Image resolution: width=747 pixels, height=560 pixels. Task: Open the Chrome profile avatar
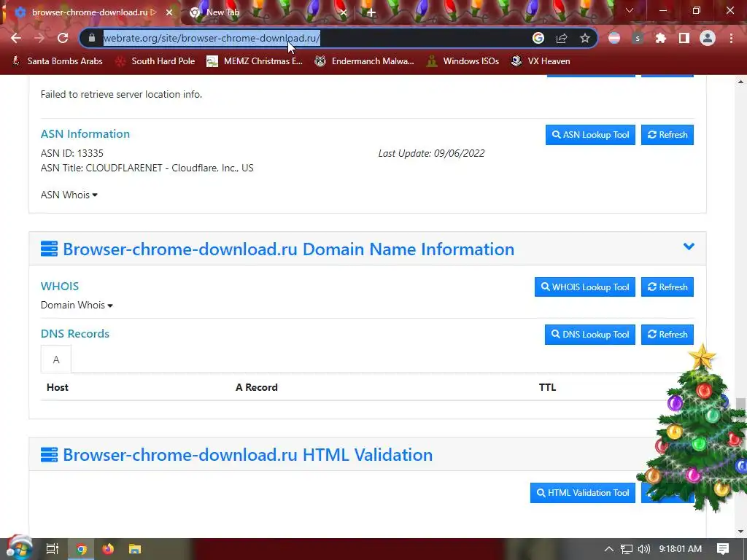708,38
